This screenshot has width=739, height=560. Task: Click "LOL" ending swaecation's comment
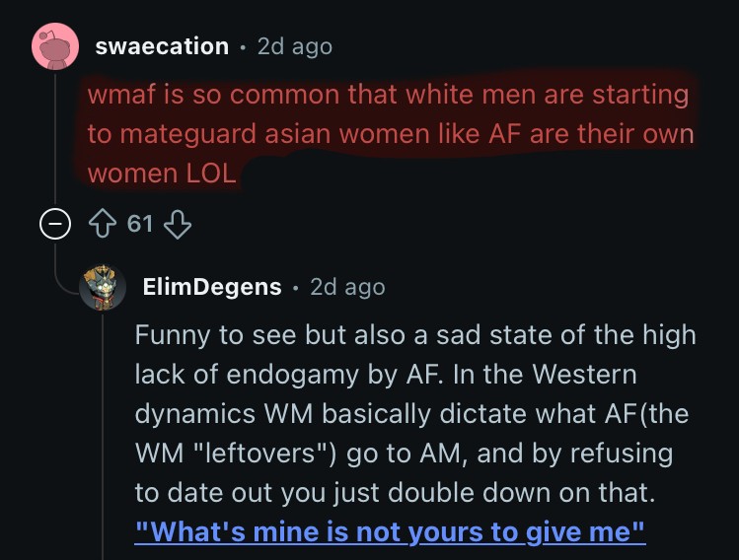click(211, 174)
